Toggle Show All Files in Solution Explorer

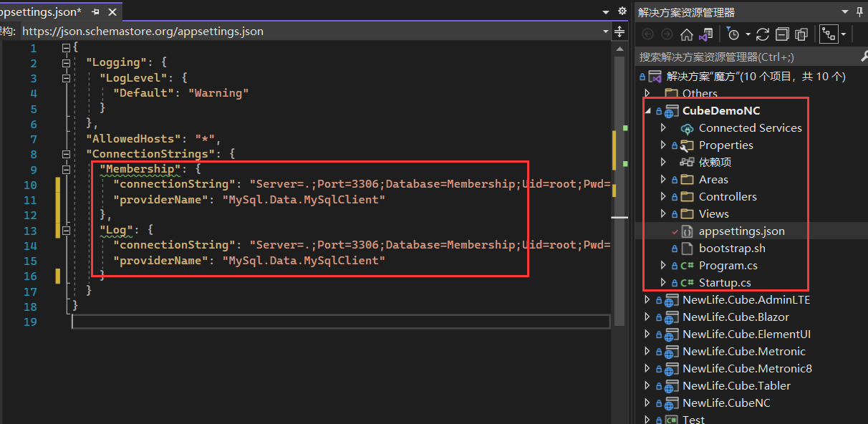(x=801, y=34)
